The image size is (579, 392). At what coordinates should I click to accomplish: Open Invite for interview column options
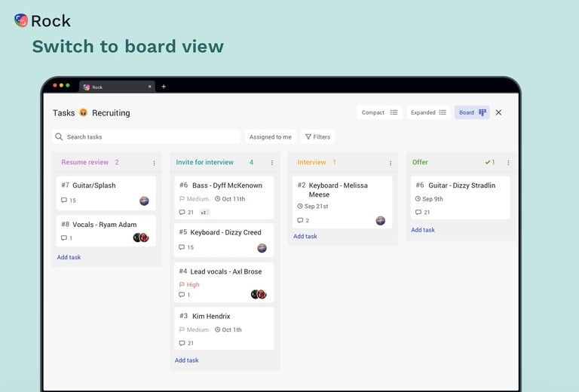[272, 163]
